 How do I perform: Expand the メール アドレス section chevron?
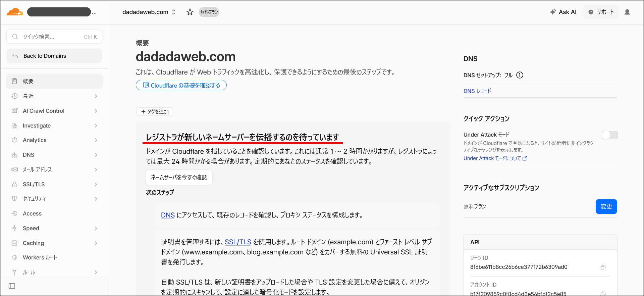click(x=96, y=169)
